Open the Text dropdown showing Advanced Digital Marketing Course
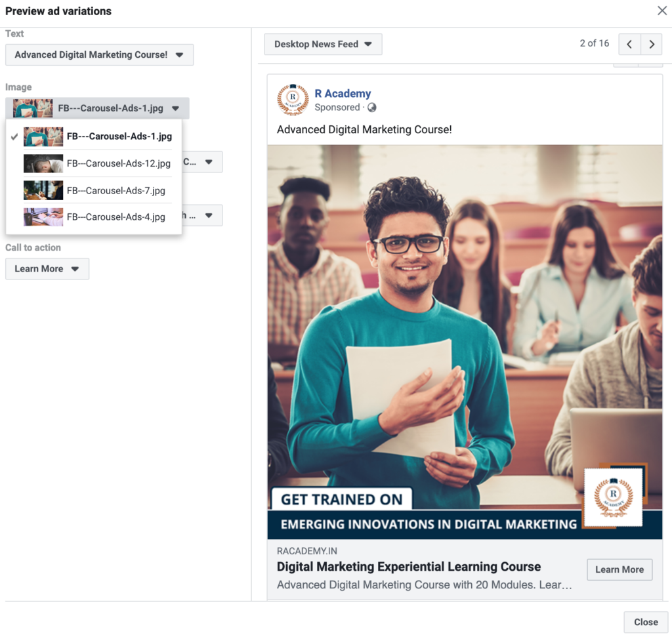Viewport: 672px width, 635px height. (99, 55)
